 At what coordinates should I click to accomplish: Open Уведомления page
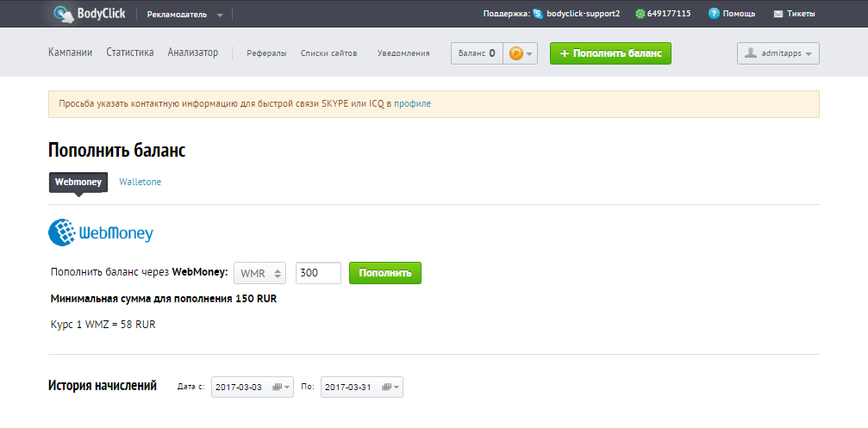403,53
